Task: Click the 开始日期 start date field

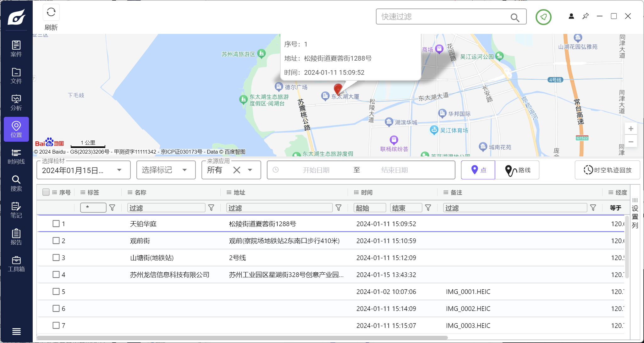Action: (x=316, y=170)
